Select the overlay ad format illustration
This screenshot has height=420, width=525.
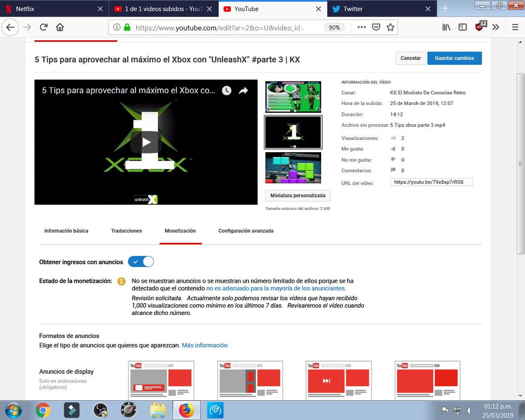click(x=161, y=380)
